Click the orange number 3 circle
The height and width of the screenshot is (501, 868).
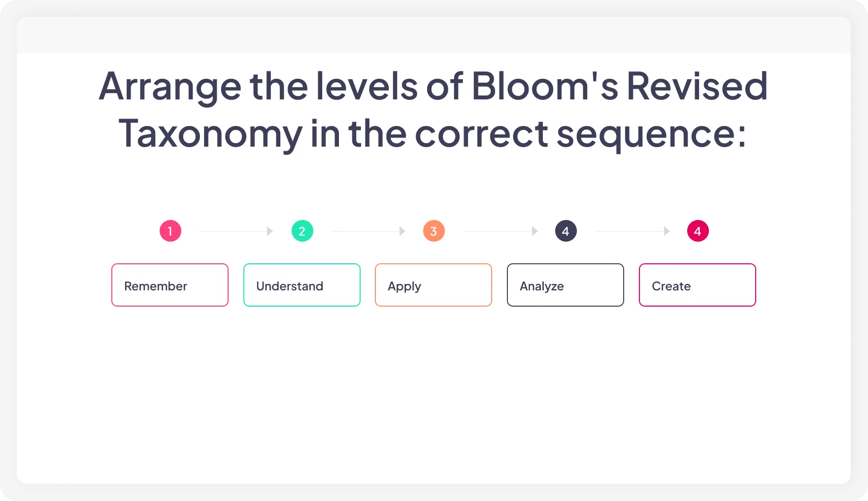click(x=434, y=231)
